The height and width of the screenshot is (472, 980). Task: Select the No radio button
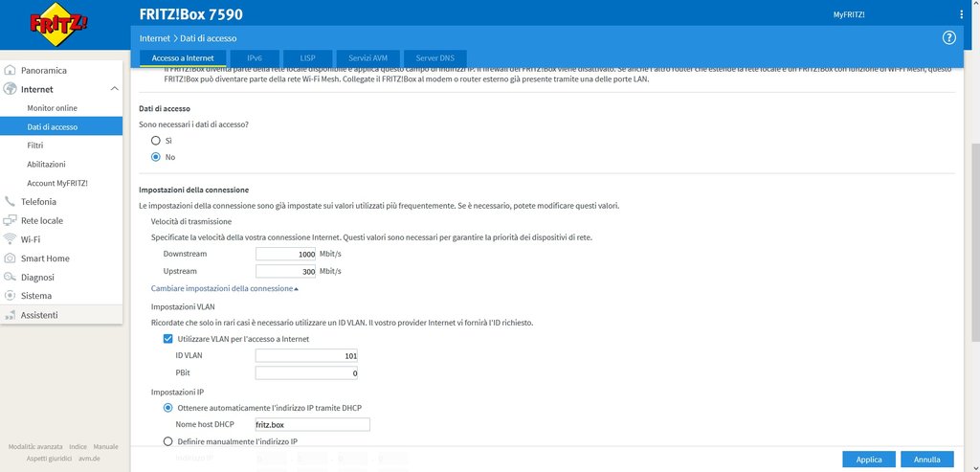tap(156, 157)
